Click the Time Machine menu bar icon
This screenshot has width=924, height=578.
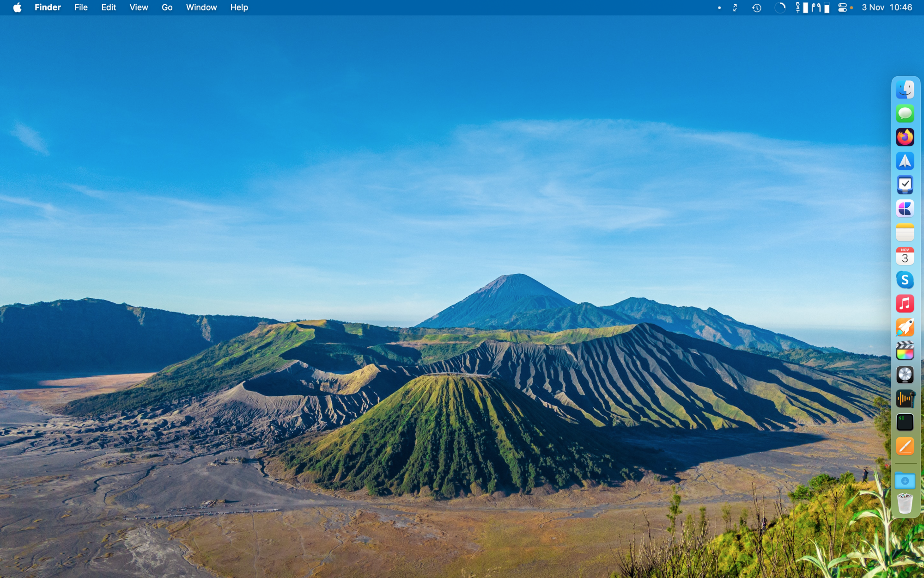coord(756,7)
